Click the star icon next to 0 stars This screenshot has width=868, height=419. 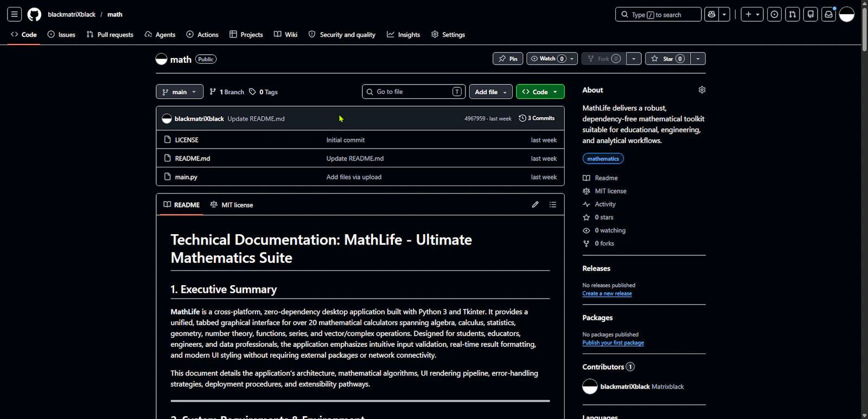click(586, 217)
